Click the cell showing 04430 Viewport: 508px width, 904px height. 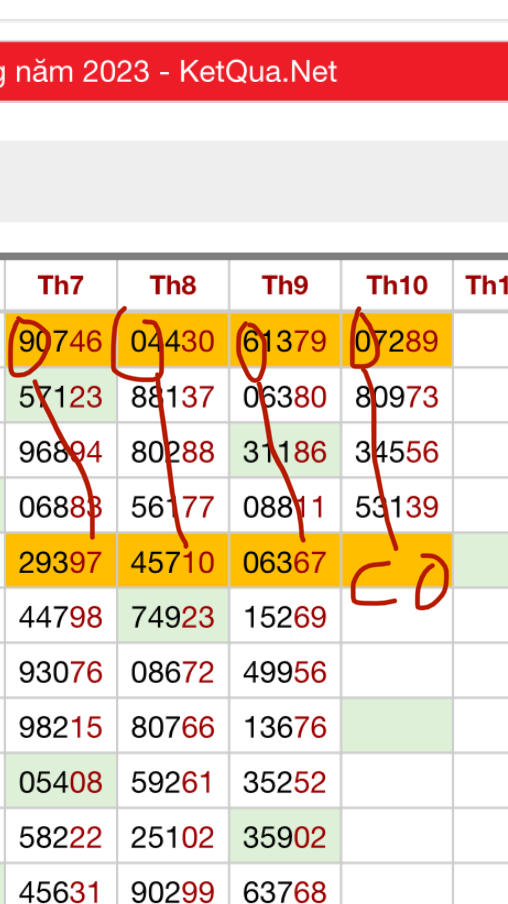[173, 341]
